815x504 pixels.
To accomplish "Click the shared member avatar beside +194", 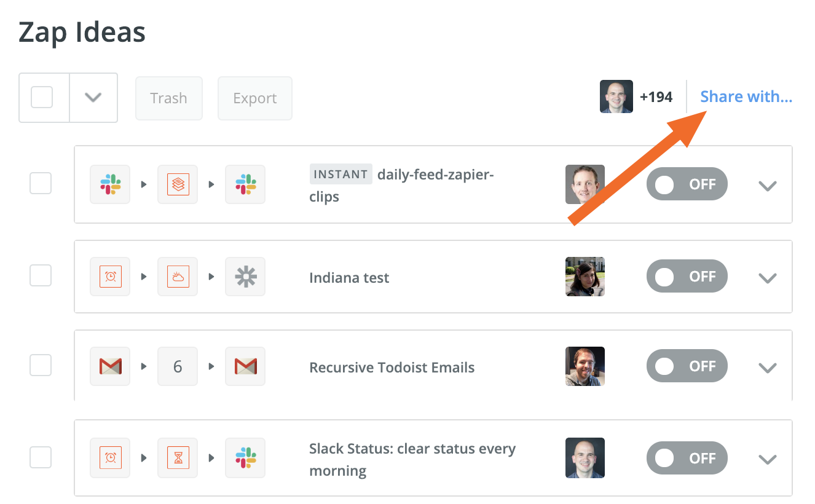I will [x=616, y=96].
